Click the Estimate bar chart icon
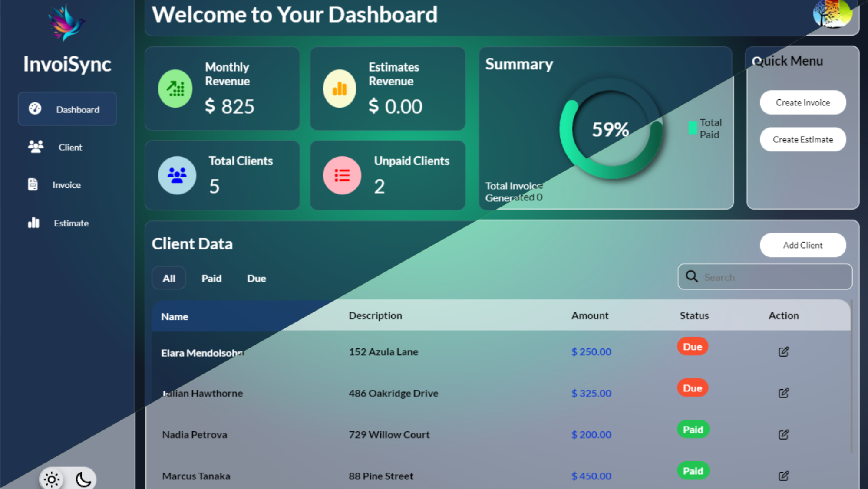The image size is (868, 489). click(34, 223)
